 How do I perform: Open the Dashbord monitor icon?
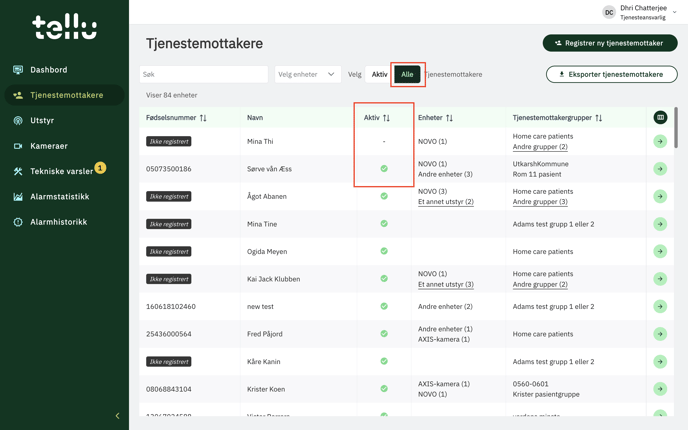pos(18,70)
